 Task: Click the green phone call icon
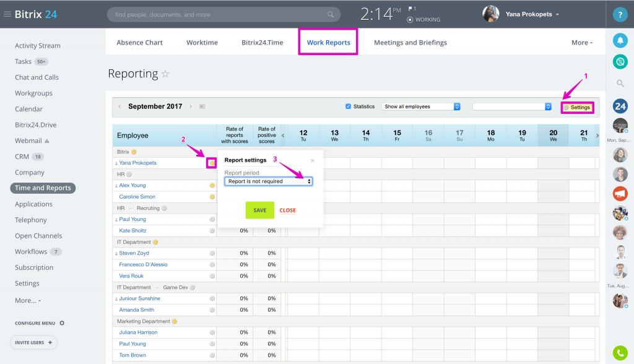[620, 353]
